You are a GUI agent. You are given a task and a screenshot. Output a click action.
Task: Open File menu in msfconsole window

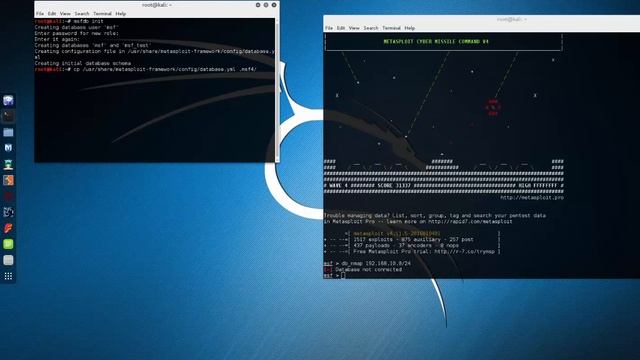click(x=329, y=28)
